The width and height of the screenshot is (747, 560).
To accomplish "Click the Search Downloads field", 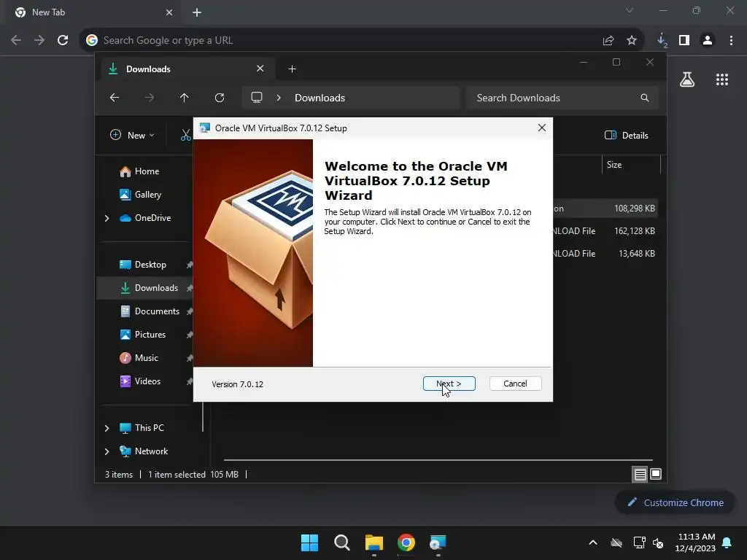I will click(562, 98).
